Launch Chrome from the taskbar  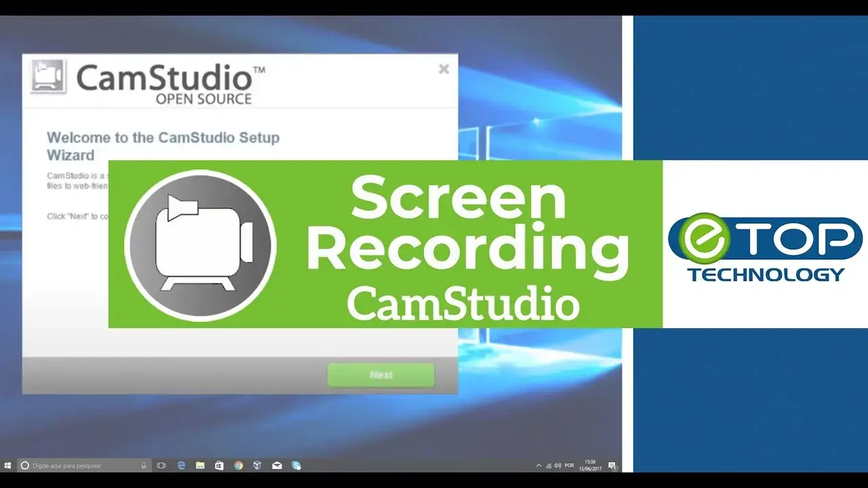pyautogui.click(x=237, y=466)
